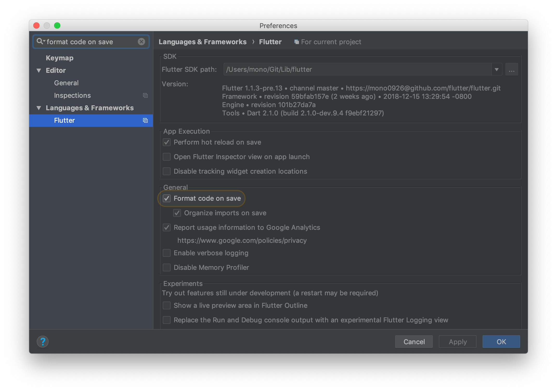
Task: Click the Flutter 1.1.3-pre.13 version line
Action: [361, 88]
